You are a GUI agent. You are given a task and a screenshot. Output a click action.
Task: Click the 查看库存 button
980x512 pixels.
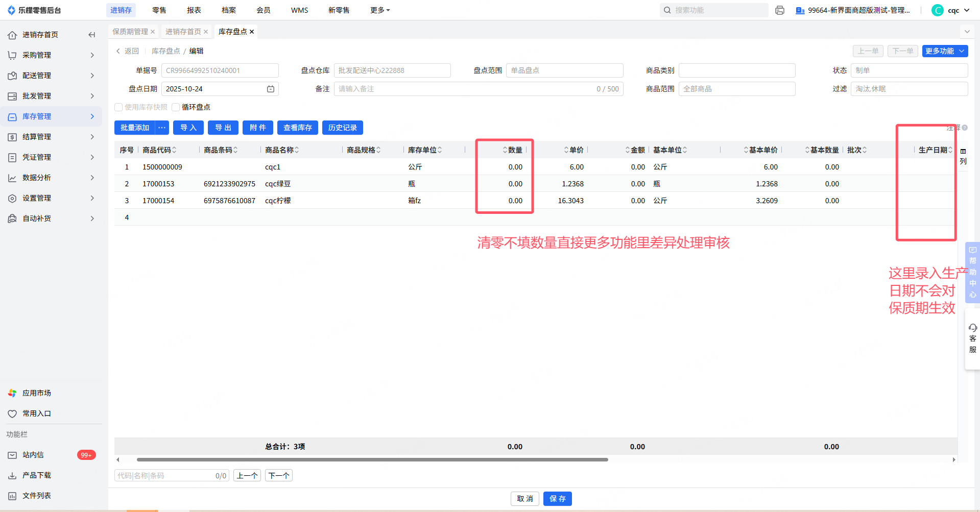297,128
